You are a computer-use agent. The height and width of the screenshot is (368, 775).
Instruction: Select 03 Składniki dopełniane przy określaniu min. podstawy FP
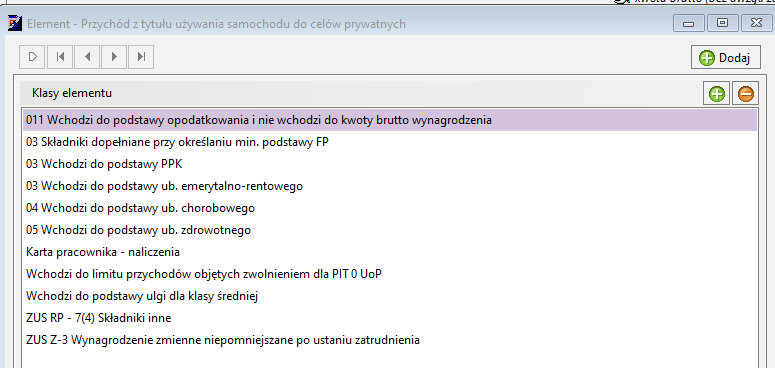pyautogui.click(x=389, y=142)
